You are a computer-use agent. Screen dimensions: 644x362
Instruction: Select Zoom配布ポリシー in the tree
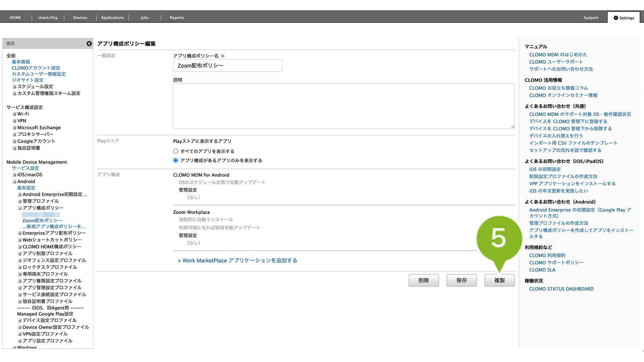tap(42, 220)
